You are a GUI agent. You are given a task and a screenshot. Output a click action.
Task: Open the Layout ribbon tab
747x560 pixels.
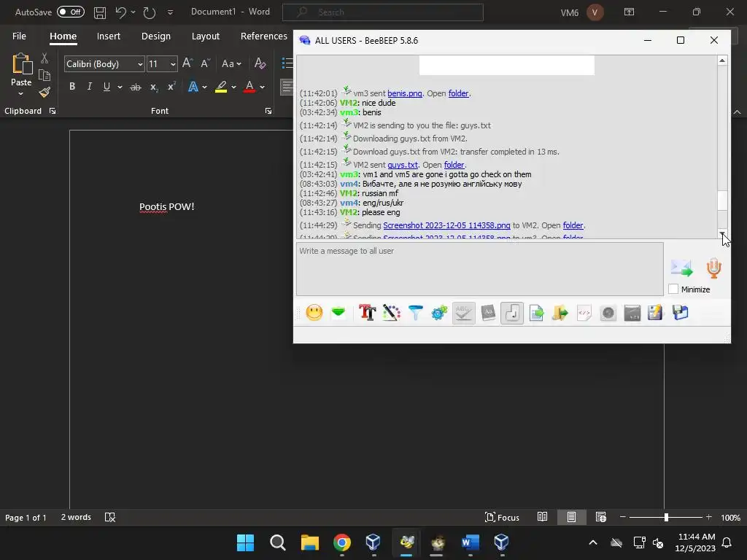click(205, 36)
